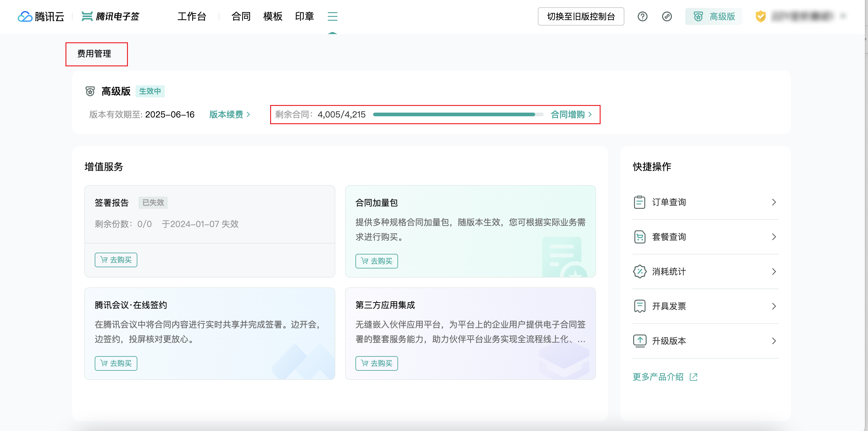Click the link icon in header

tap(666, 16)
